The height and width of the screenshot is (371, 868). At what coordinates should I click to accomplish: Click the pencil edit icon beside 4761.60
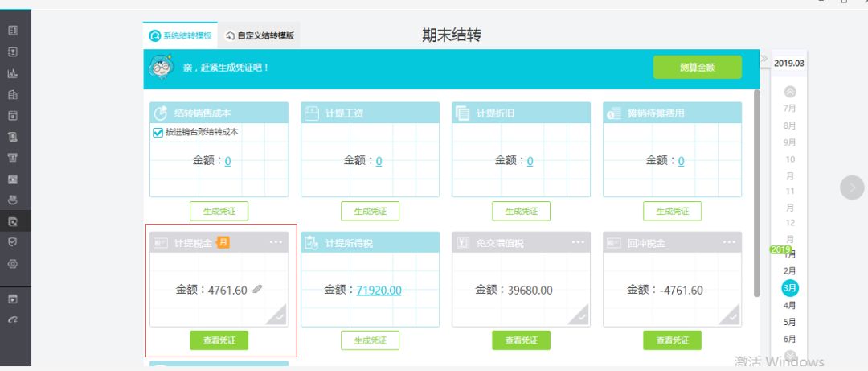(257, 289)
